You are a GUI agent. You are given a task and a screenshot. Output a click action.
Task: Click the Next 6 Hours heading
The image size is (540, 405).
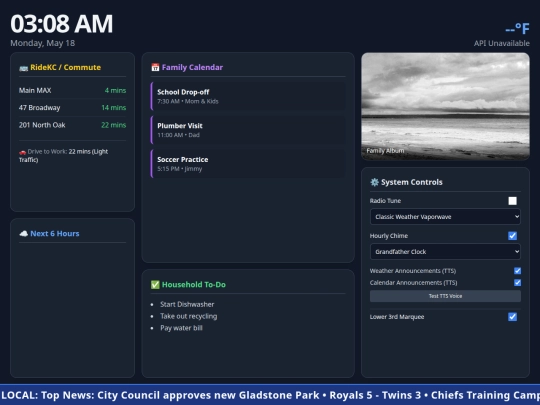pyautogui.click(x=55, y=233)
